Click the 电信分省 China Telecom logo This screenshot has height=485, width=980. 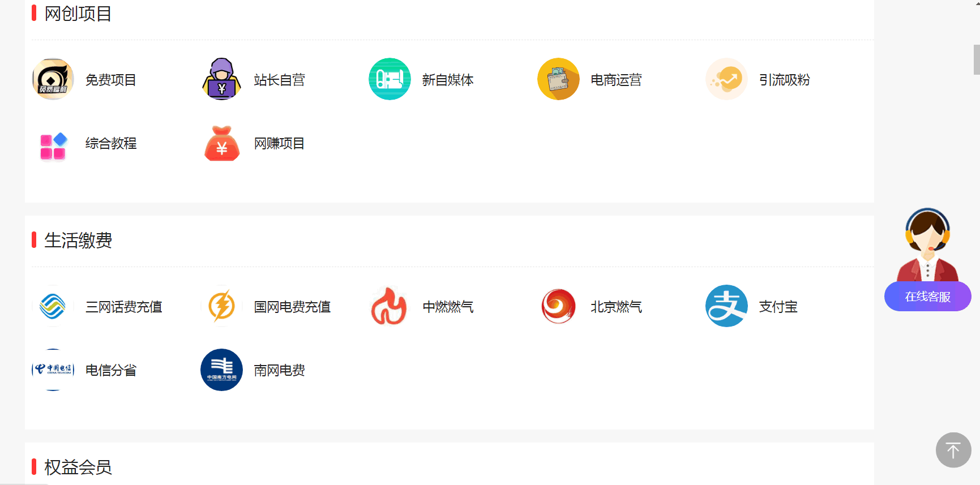point(53,370)
